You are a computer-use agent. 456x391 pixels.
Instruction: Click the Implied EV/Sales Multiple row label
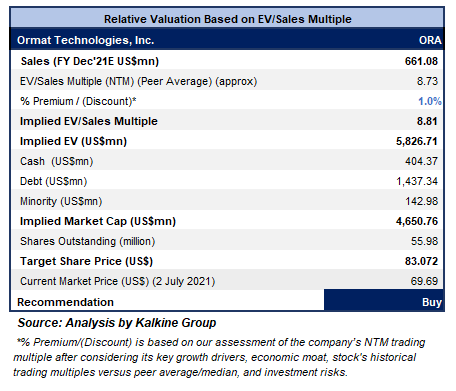[89, 121]
